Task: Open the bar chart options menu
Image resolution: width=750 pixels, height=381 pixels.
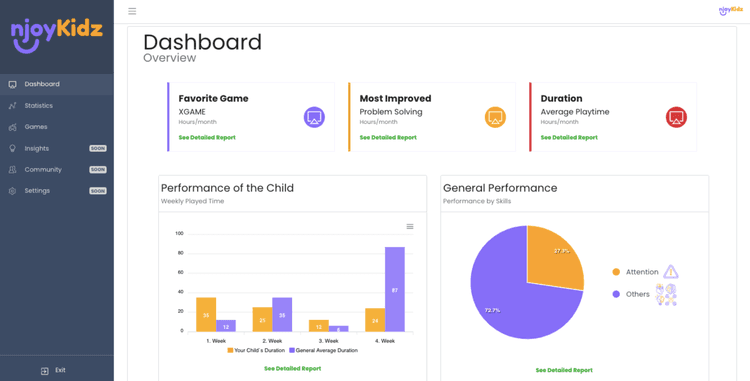Action: [x=410, y=227]
